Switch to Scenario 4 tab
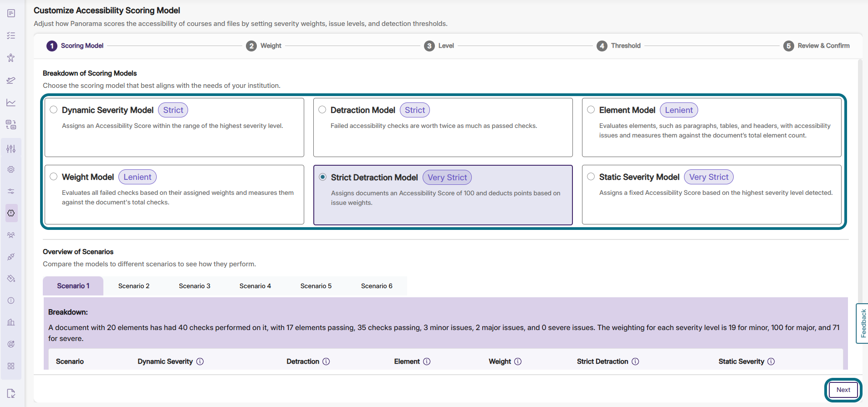 pos(255,286)
